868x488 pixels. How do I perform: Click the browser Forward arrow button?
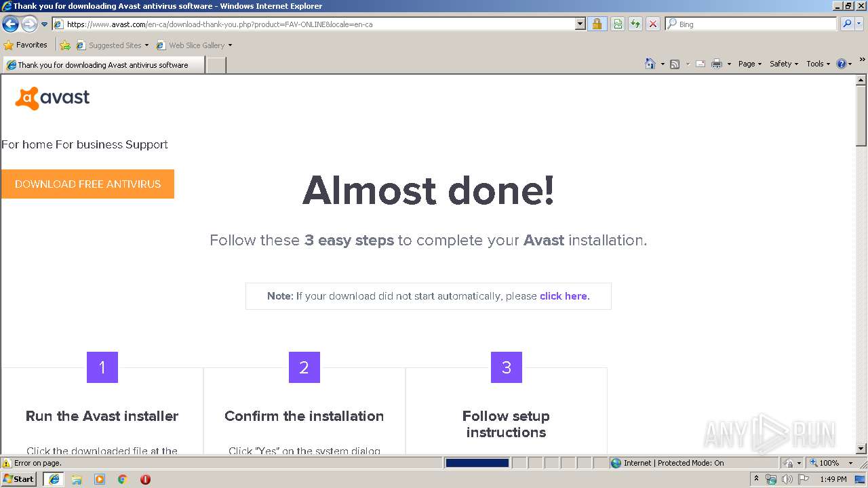click(x=29, y=24)
